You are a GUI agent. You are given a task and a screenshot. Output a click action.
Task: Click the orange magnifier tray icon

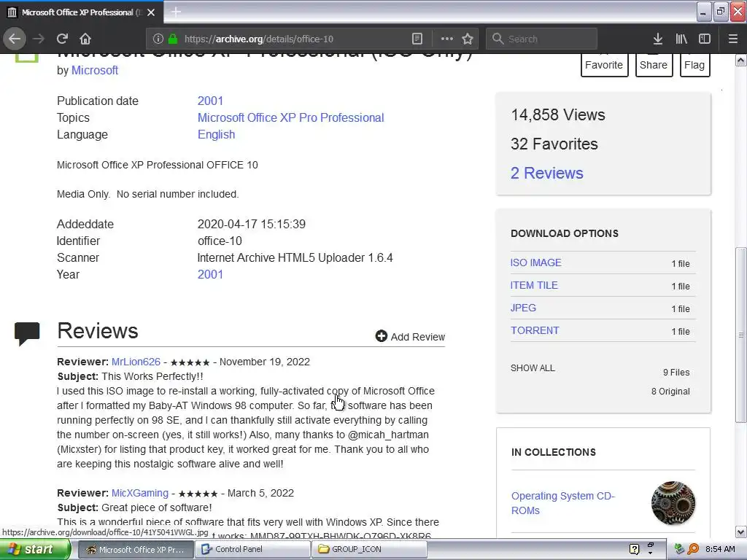[694, 549]
